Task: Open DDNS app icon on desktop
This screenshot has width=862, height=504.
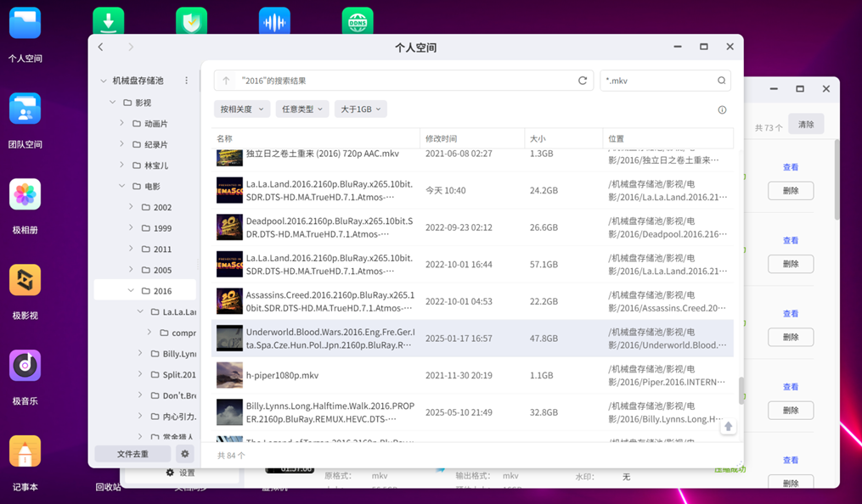Action: pyautogui.click(x=358, y=21)
